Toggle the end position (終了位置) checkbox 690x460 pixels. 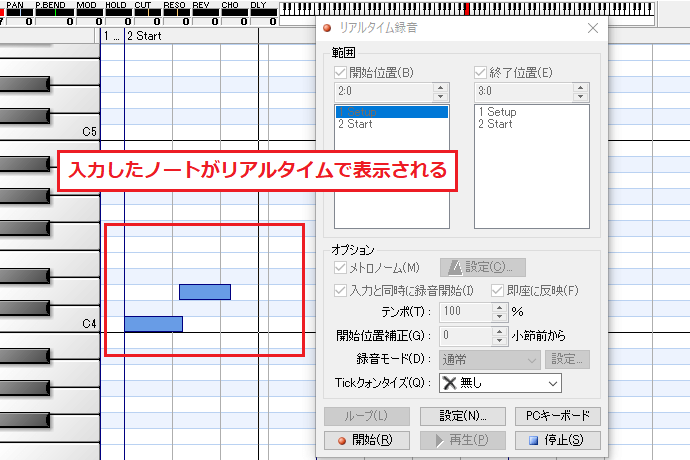(x=479, y=71)
